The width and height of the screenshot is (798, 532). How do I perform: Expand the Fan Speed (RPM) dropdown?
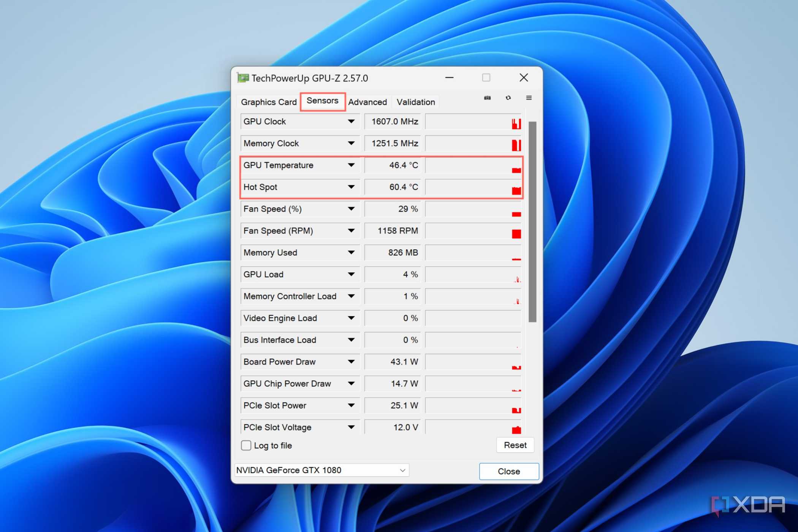(351, 231)
